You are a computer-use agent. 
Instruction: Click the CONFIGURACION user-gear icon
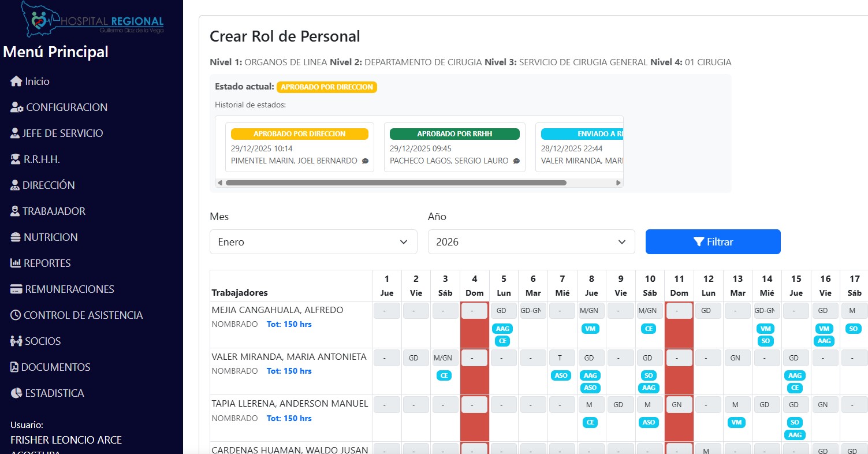(x=17, y=107)
